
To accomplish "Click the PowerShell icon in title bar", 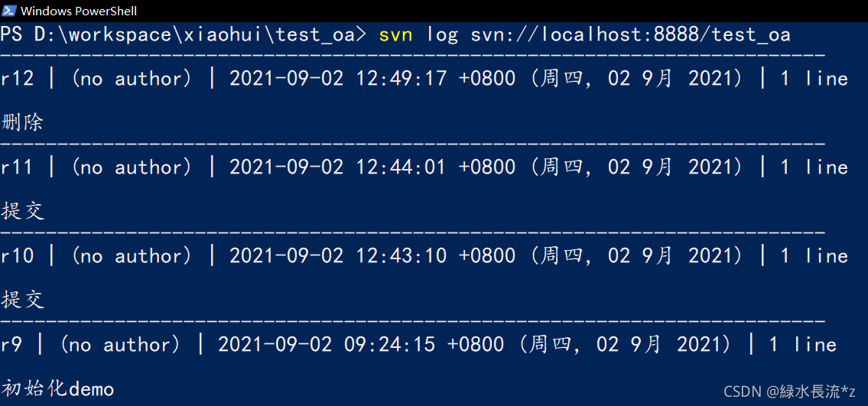I will (x=9, y=11).
